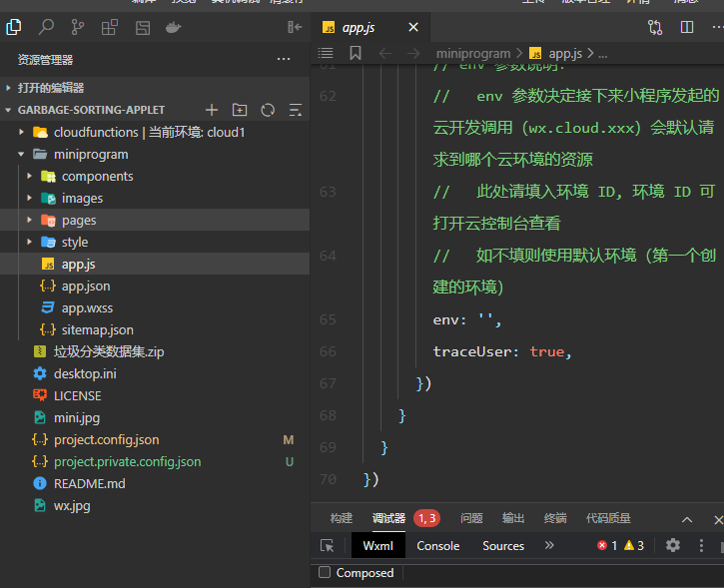Image resolution: width=724 pixels, height=588 pixels.
Task: Click miniprogram in the breadcrumb
Action: [473, 54]
